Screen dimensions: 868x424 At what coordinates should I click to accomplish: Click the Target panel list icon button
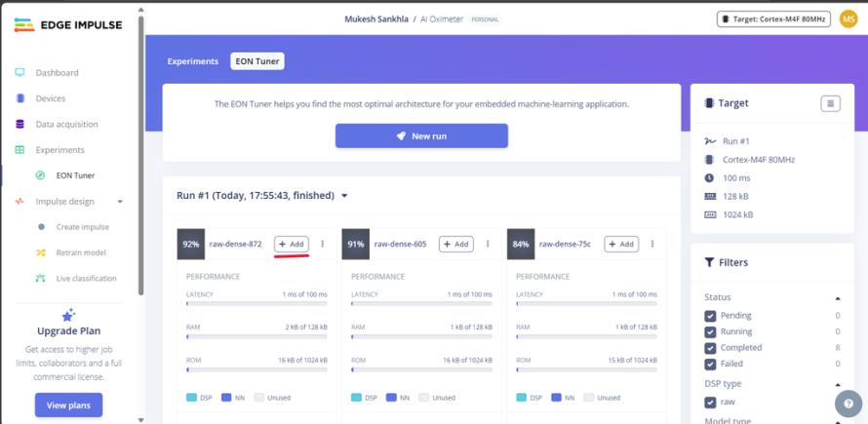tap(830, 103)
